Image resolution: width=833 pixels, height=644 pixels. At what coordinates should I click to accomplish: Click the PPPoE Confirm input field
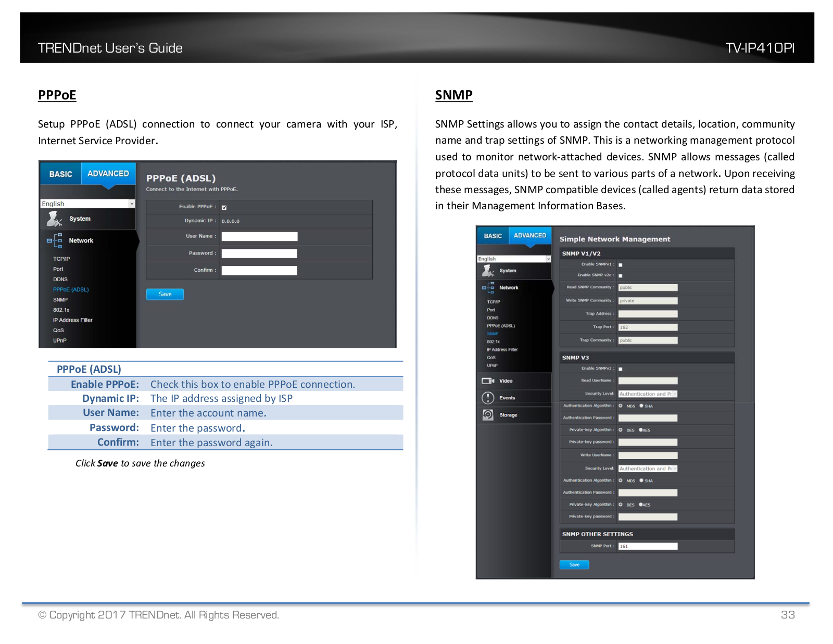[x=259, y=270]
